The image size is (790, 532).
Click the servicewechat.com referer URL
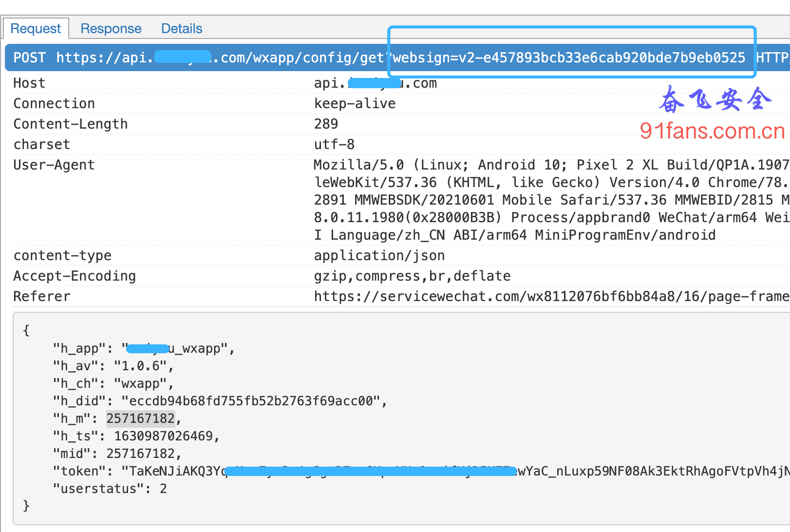click(551, 297)
